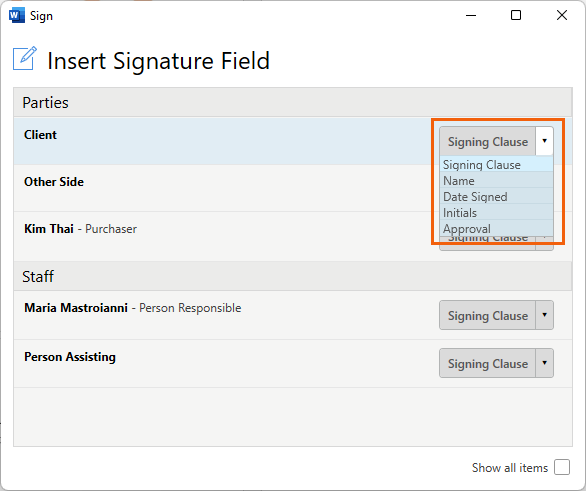Collapse the Client Signing Clause dropdown arrow
Viewport: 586px width, 491px height.
(x=545, y=141)
